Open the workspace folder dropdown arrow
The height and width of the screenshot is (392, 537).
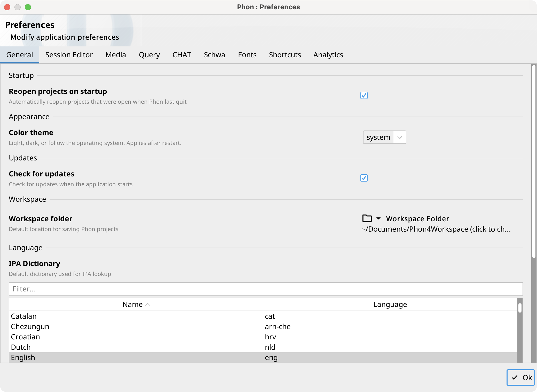378,218
